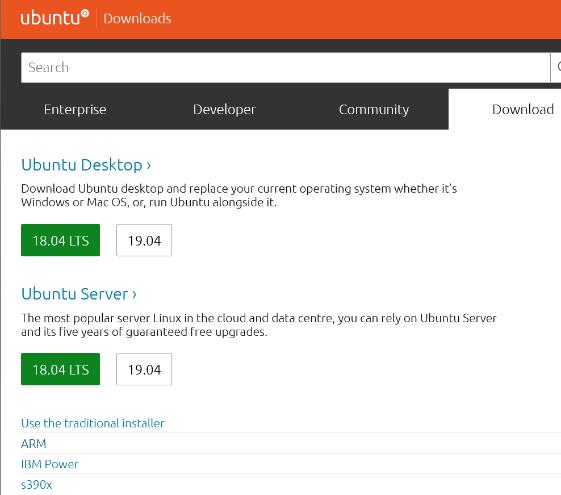Screen dimensions: 561x495
Task: Open the Downloads header link
Action: point(137,19)
